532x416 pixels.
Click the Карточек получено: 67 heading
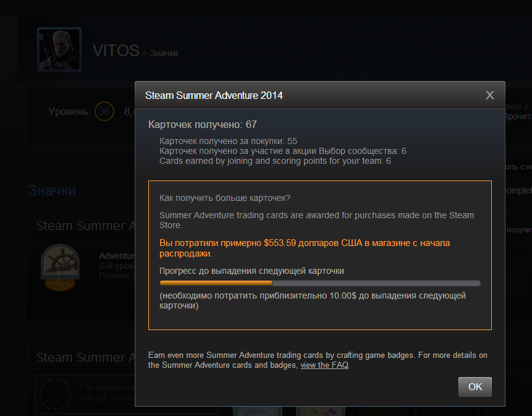click(203, 124)
